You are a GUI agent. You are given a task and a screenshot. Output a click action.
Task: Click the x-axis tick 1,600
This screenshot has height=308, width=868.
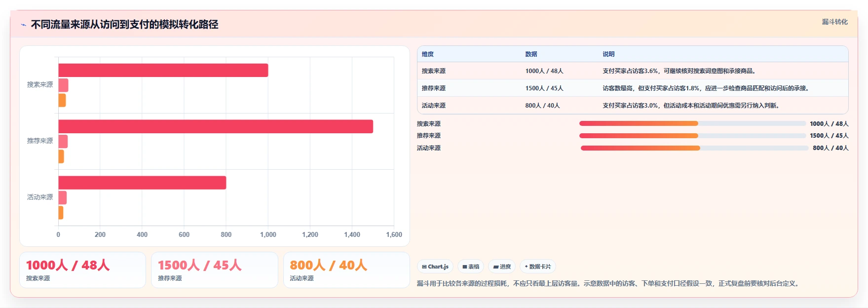pyautogui.click(x=394, y=235)
